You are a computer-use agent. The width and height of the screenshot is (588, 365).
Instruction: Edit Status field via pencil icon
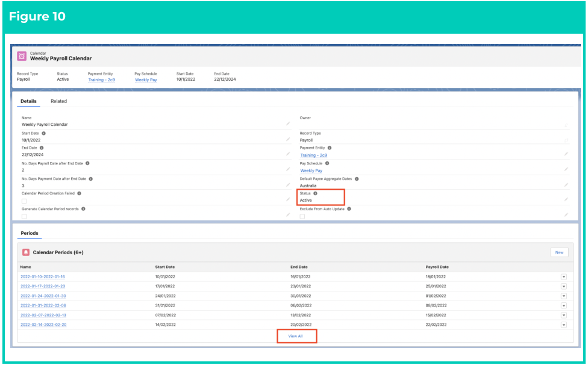pos(566,199)
